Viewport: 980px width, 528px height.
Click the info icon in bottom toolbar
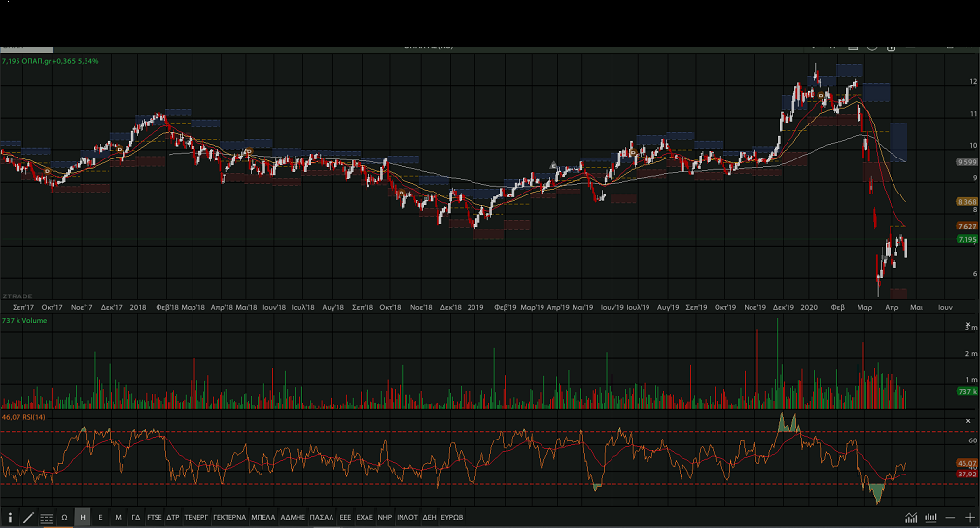pyautogui.click(x=10, y=517)
